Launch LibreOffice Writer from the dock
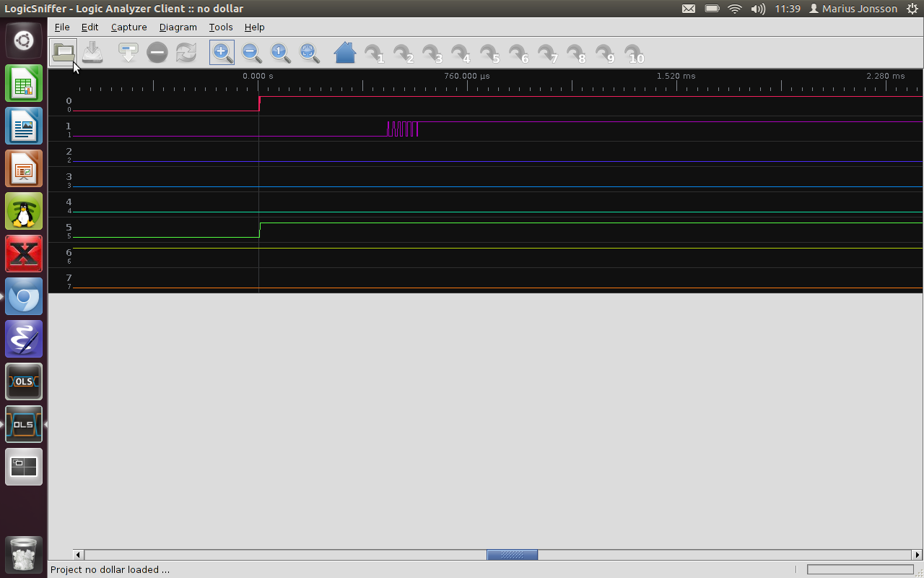The width and height of the screenshot is (924, 578). click(24, 126)
